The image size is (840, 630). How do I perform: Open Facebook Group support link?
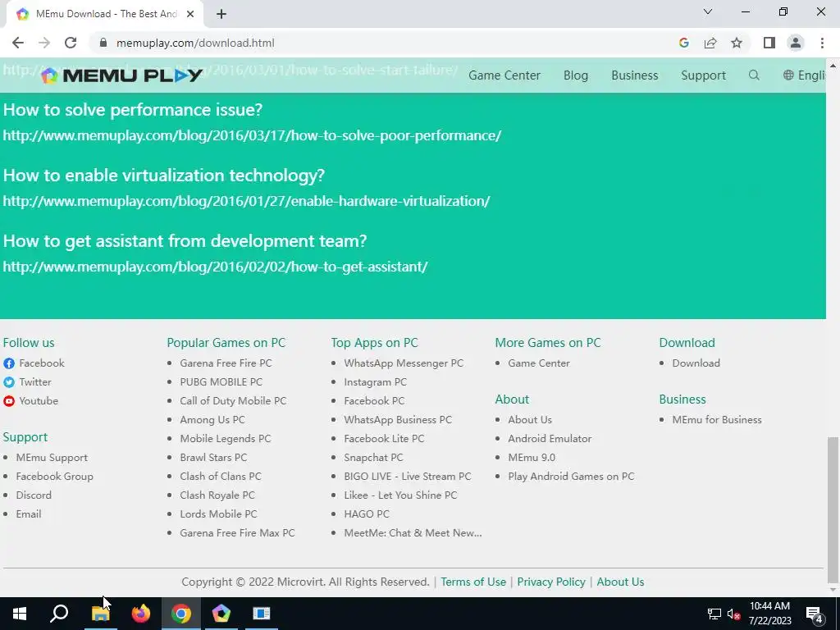(54, 477)
